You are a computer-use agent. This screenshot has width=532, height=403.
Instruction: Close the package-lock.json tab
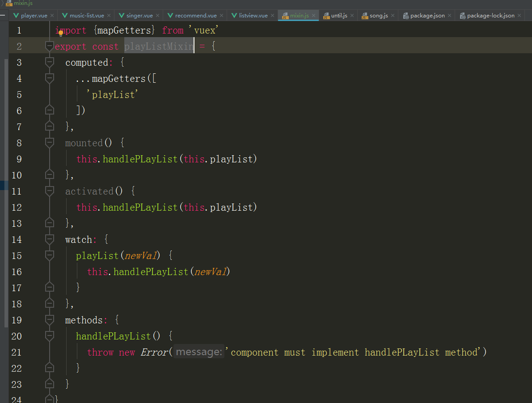pos(519,16)
